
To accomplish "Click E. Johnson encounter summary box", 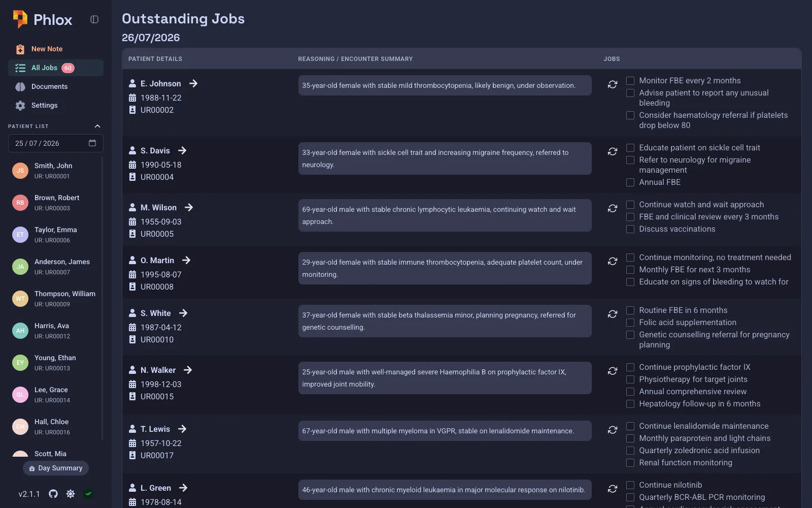I will coord(445,85).
